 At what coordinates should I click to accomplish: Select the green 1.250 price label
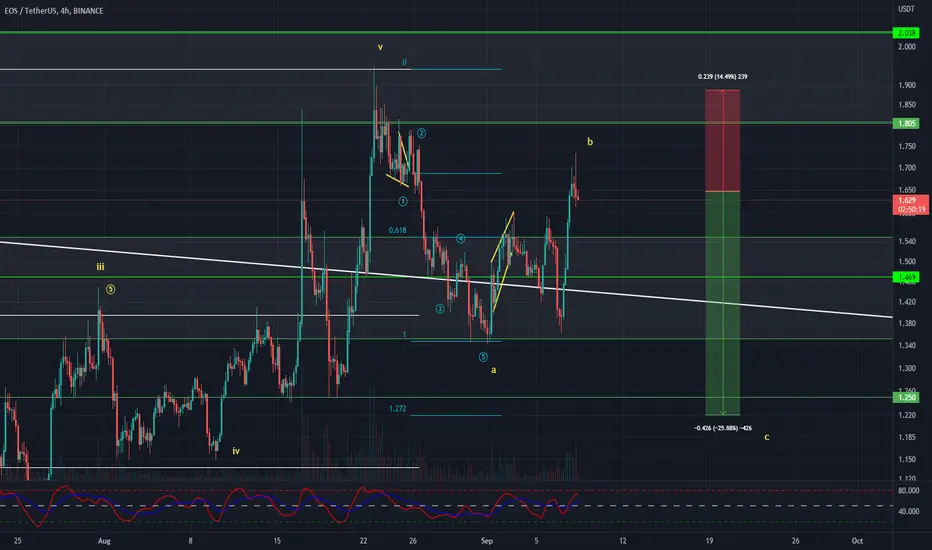click(x=906, y=398)
